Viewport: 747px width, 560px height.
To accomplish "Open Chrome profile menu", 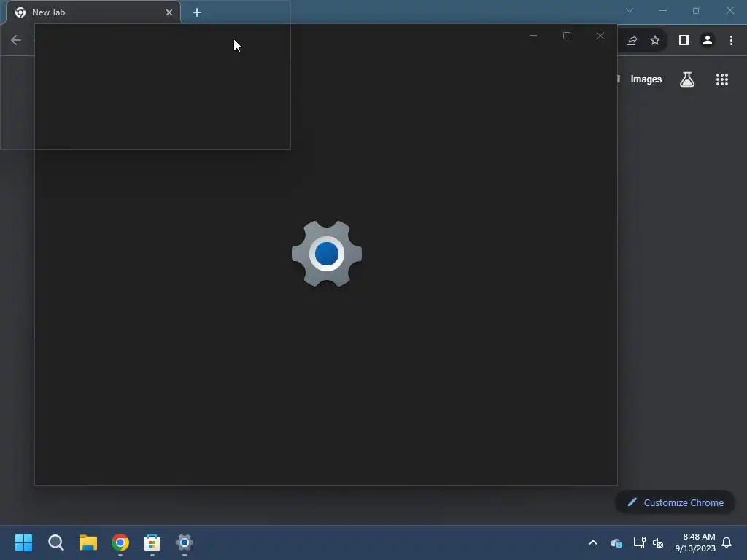I will tap(708, 41).
